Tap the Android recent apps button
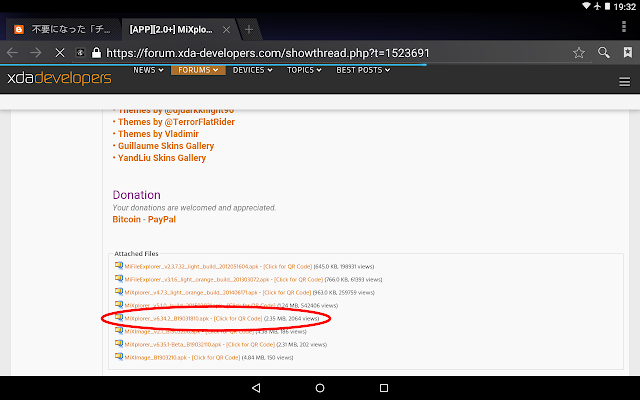This screenshot has height=400, width=640. point(384,388)
